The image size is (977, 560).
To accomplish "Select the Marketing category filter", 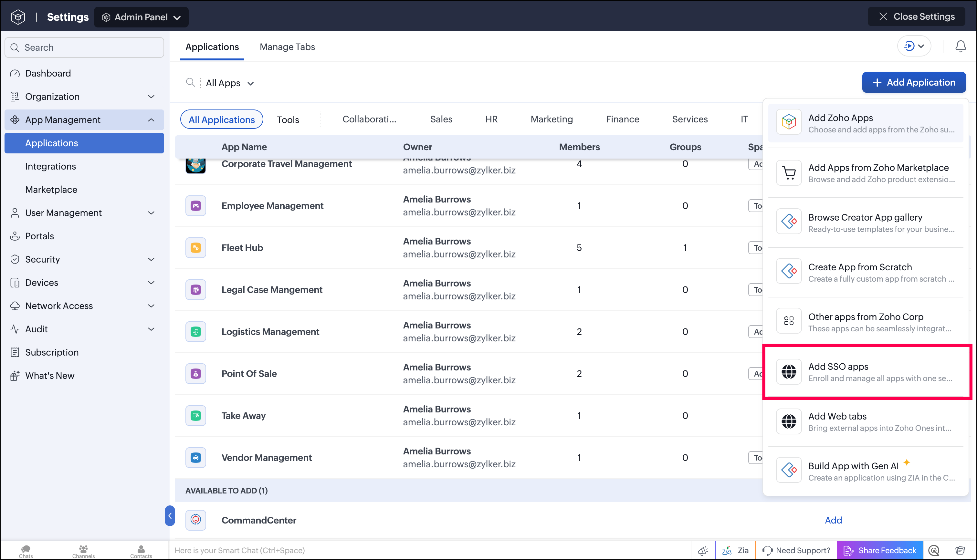I will coord(552,119).
